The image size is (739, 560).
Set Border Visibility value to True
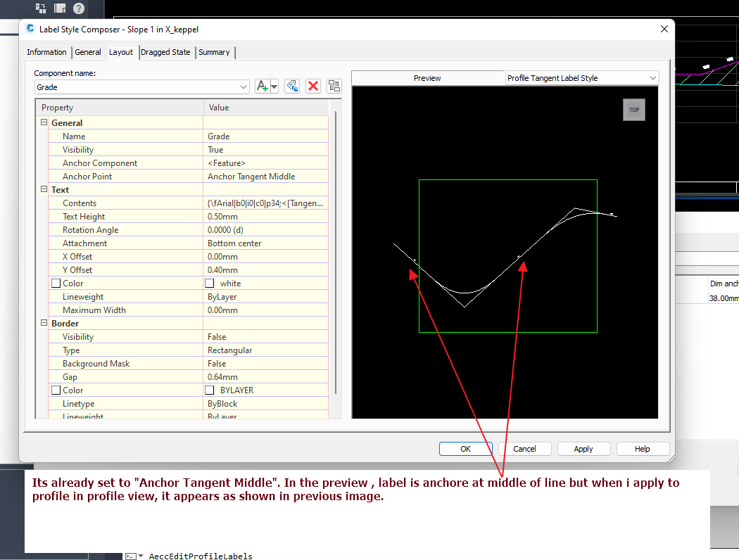[x=266, y=336]
